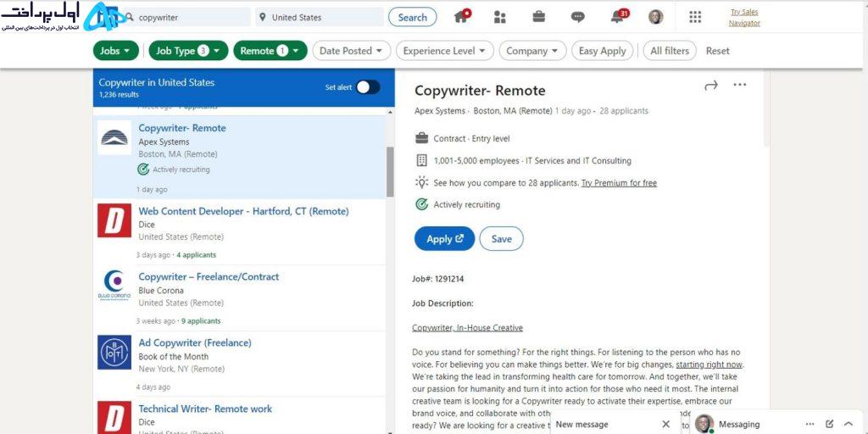Viewport: 868px width, 434px height.
Task: Expand the Messaging panel chevron
Action: tap(848, 424)
